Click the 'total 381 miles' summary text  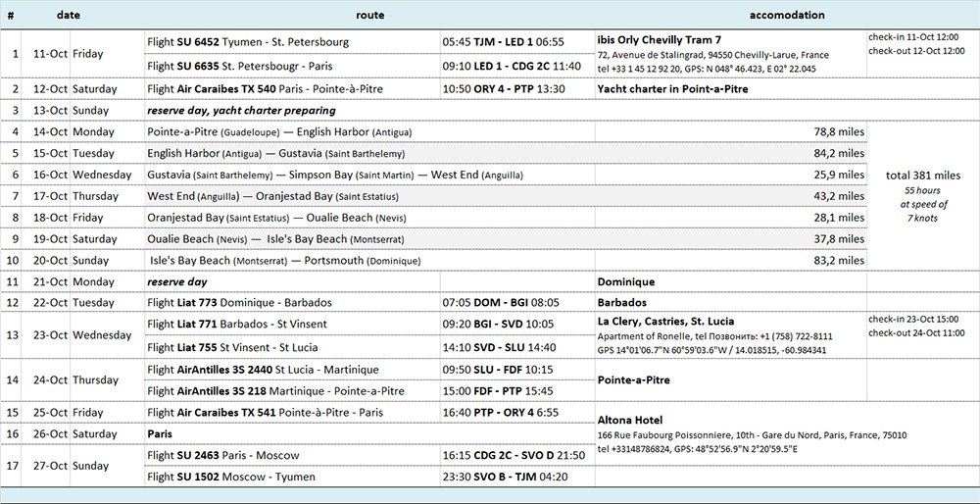tap(923, 176)
